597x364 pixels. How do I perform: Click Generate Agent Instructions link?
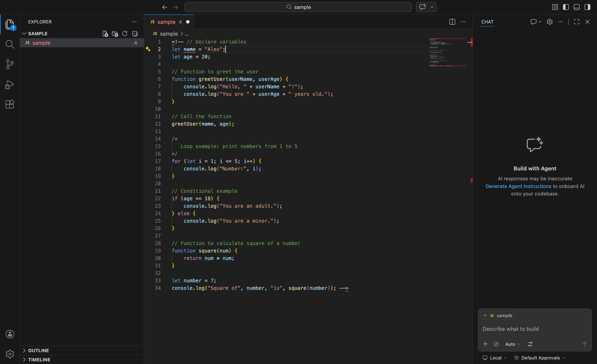[x=518, y=186]
